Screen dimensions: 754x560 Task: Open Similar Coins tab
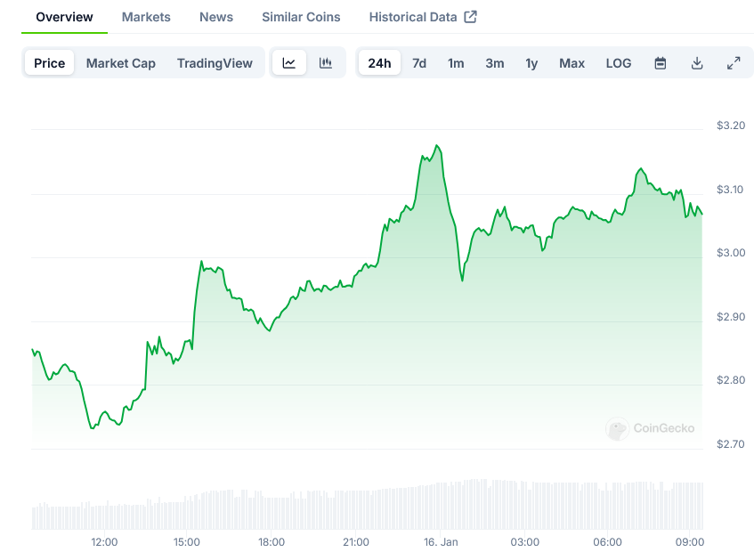[x=301, y=17]
